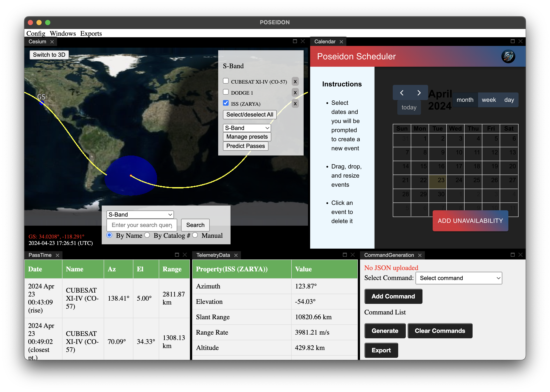Select the By Catalog # radio option
550x392 pixels.
pos(147,235)
